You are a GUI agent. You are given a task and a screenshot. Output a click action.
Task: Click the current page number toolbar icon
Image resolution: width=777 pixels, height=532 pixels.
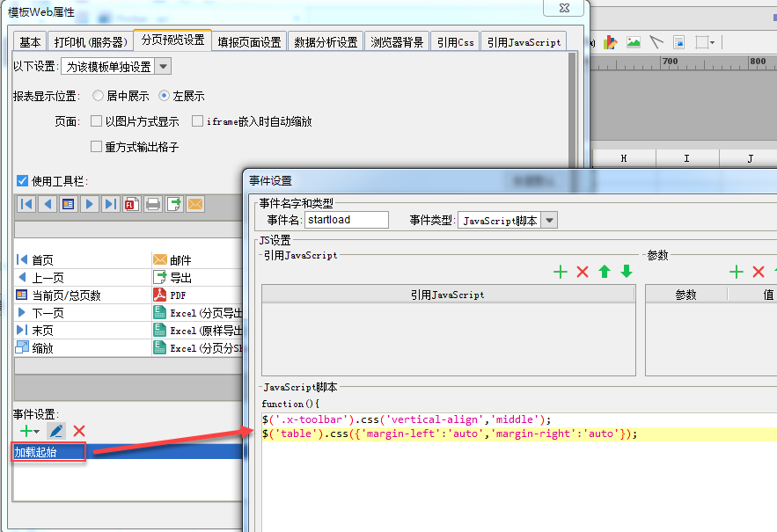pyautogui.click(x=69, y=204)
